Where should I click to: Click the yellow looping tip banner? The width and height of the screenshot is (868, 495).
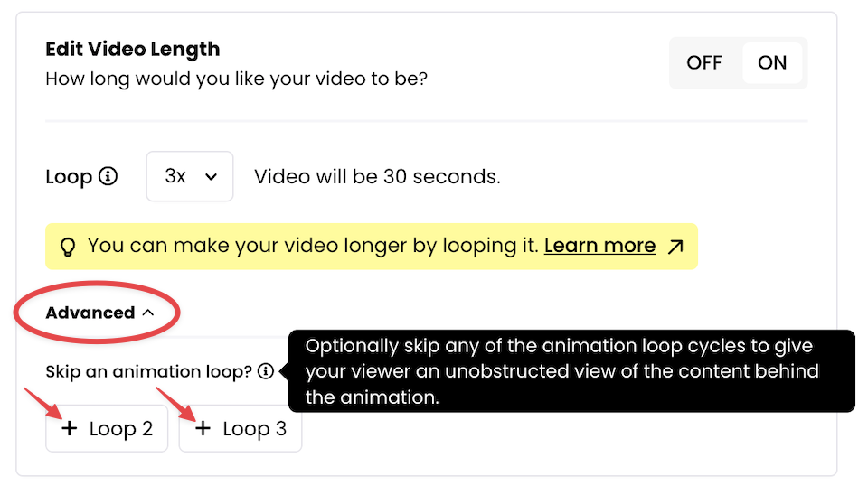point(372,246)
